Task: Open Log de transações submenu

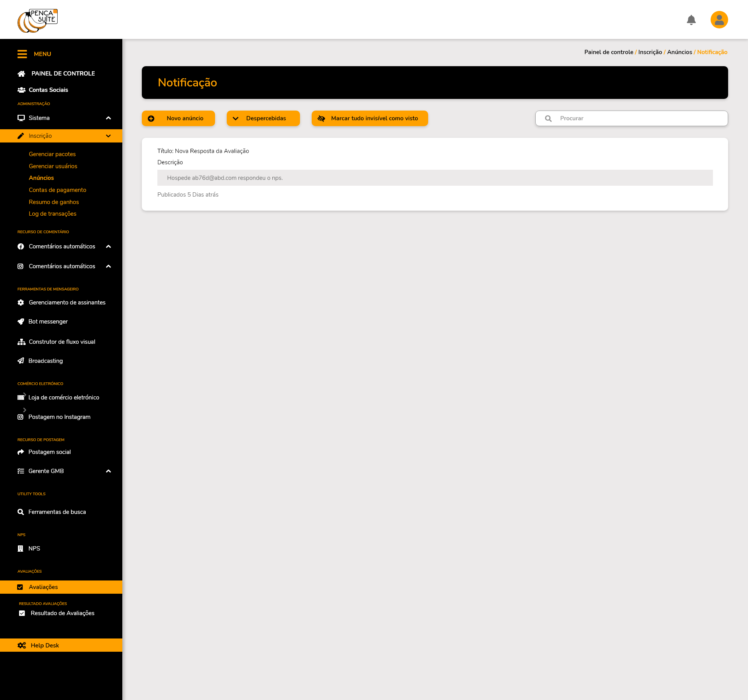Action: (x=53, y=214)
